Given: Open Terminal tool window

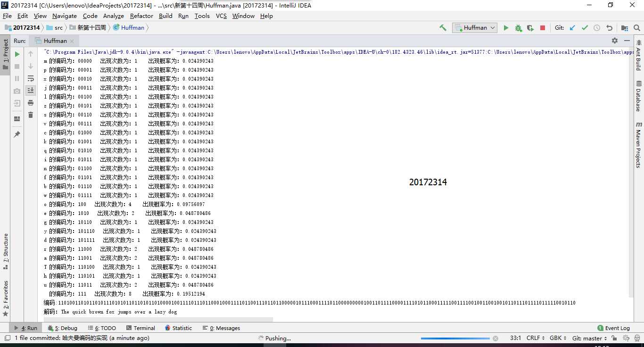Looking at the screenshot, I should [140, 328].
